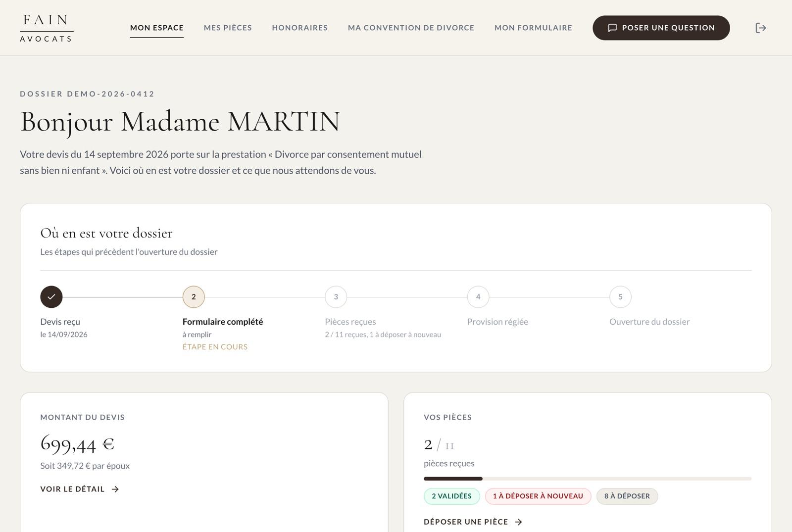Click the Provision réglée step label

point(497,322)
